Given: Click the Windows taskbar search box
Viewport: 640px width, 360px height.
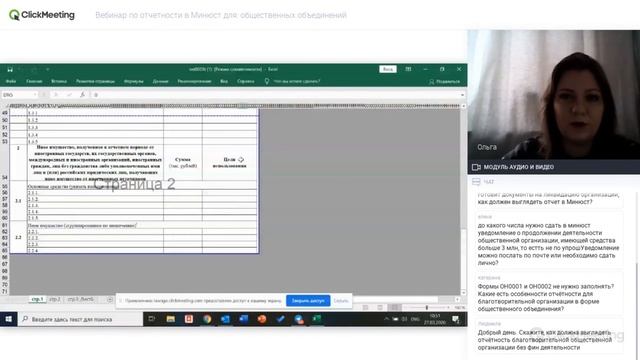Looking at the screenshot, I should 80,319.
